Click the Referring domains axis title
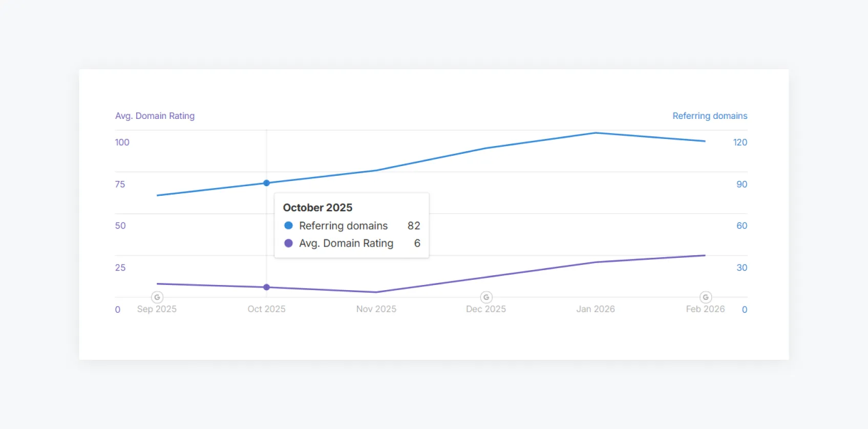Viewport: 868px width, 429px height. pyautogui.click(x=710, y=116)
